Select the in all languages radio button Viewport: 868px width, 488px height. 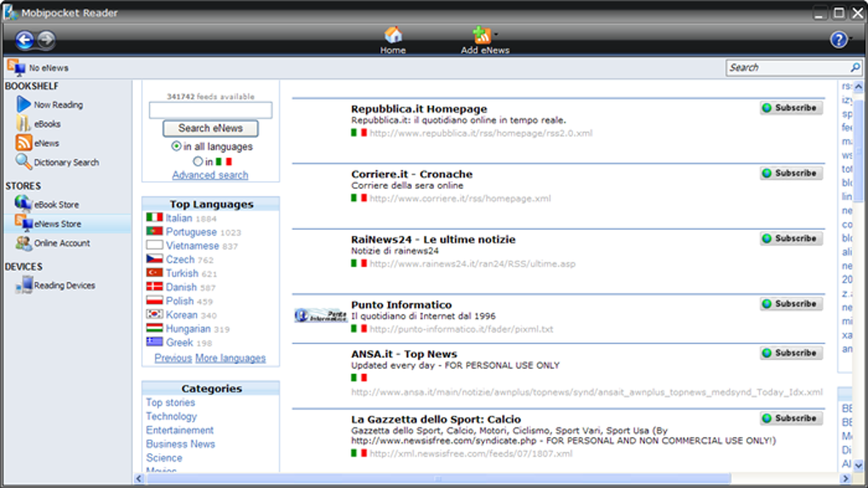point(176,146)
